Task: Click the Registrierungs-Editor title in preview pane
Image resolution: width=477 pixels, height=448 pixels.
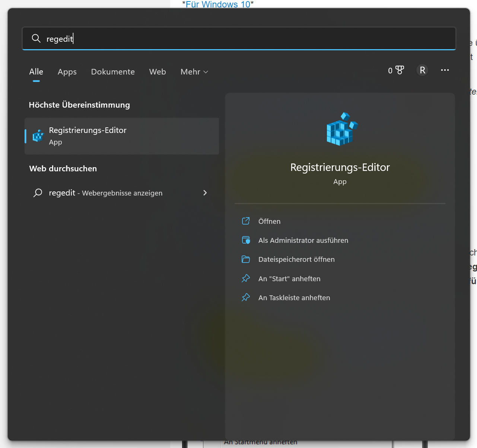Action: 340,167
